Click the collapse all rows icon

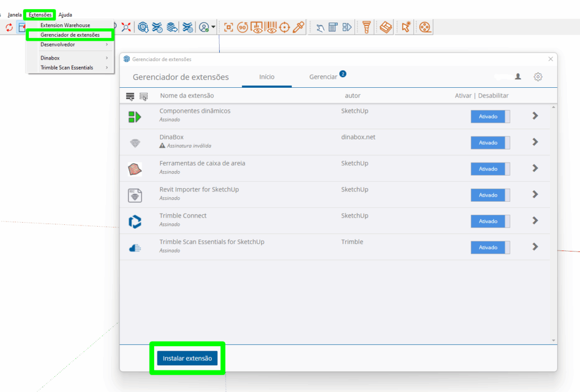(143, 96)
